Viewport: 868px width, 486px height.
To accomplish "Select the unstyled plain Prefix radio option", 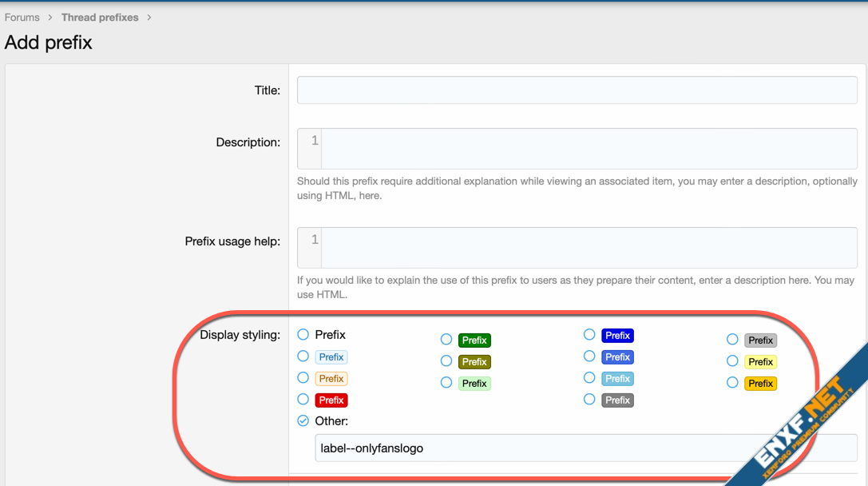I will (x=303, y=335).
